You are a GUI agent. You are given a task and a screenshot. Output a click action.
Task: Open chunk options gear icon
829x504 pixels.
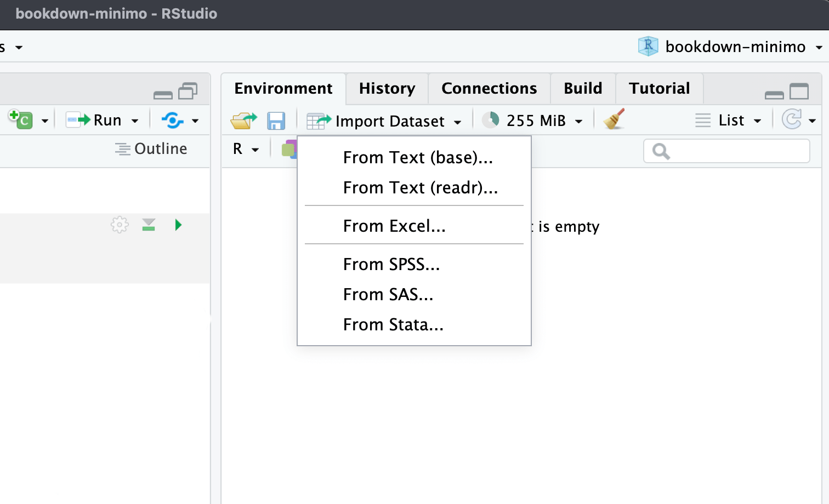point(120,225)
